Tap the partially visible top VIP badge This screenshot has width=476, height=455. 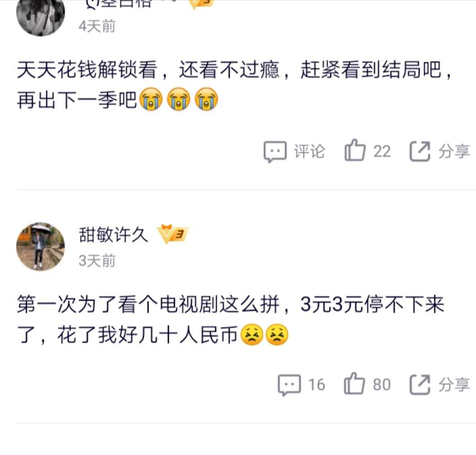(x=202, y=4)
